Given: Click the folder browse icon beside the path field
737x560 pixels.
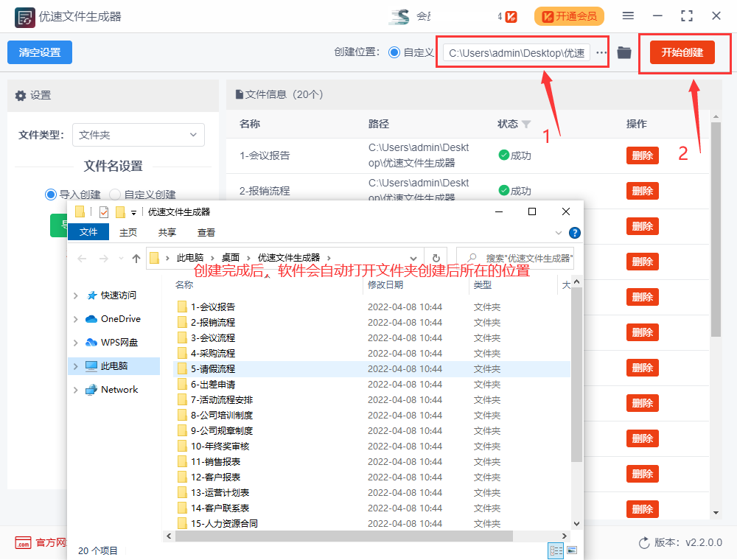Looking at the screenshot, I should pyautogui.click(x=624, y=52).
